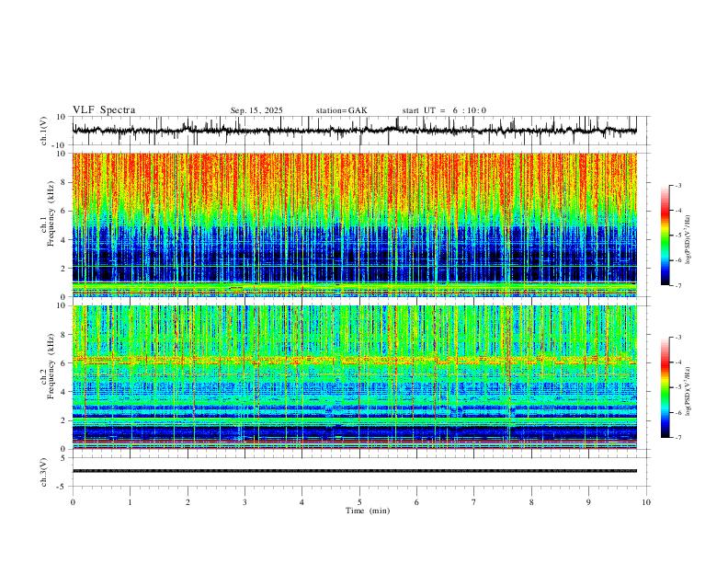Click the "-7" tick on the upper colorbar
The image size is (728, 563).
(x=677, y=285)
